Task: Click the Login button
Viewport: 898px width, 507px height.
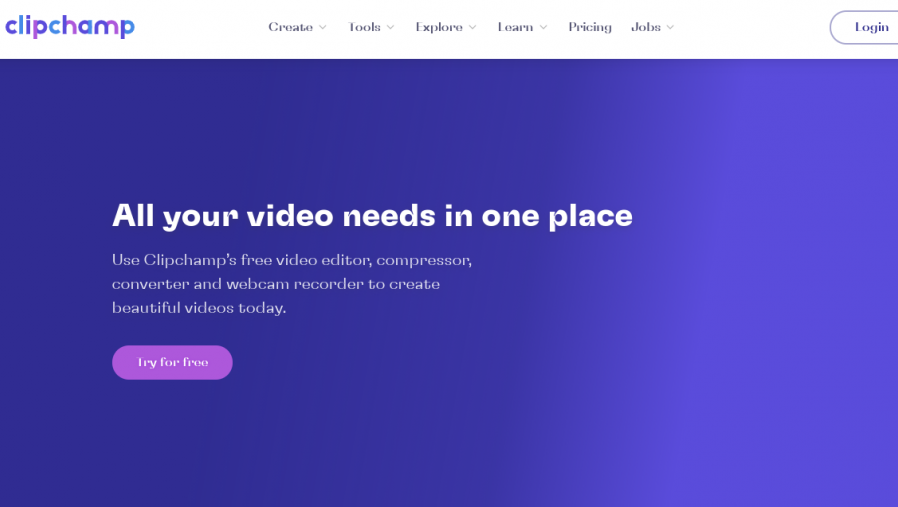Action: [864, 27]
